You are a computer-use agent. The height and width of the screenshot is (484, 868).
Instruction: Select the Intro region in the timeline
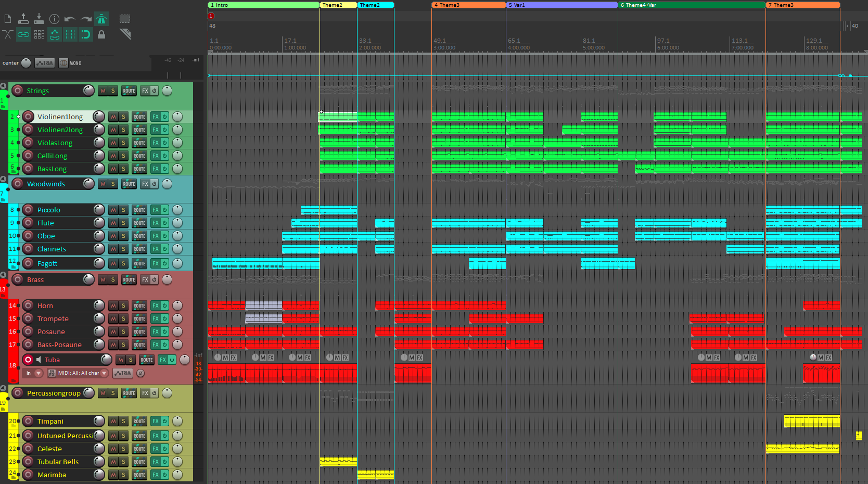click(x=263, y=5)
